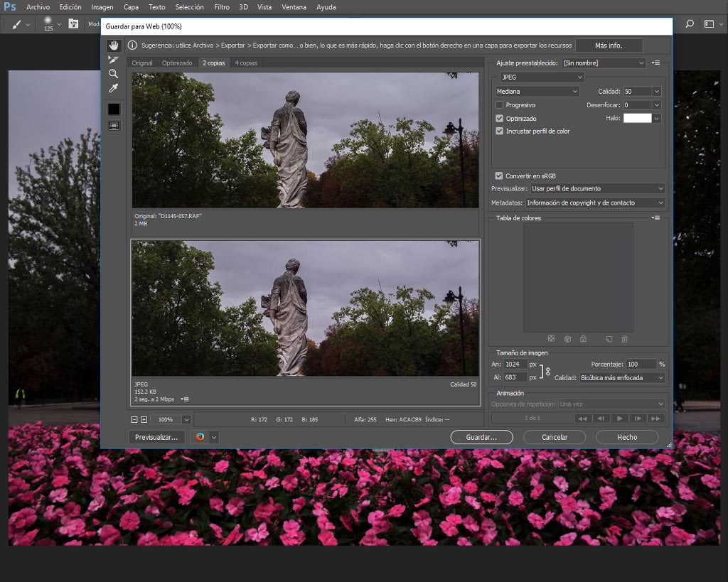Switch to the Original tab
This screenshot has width=728, height=582.
tap(142, 63)
